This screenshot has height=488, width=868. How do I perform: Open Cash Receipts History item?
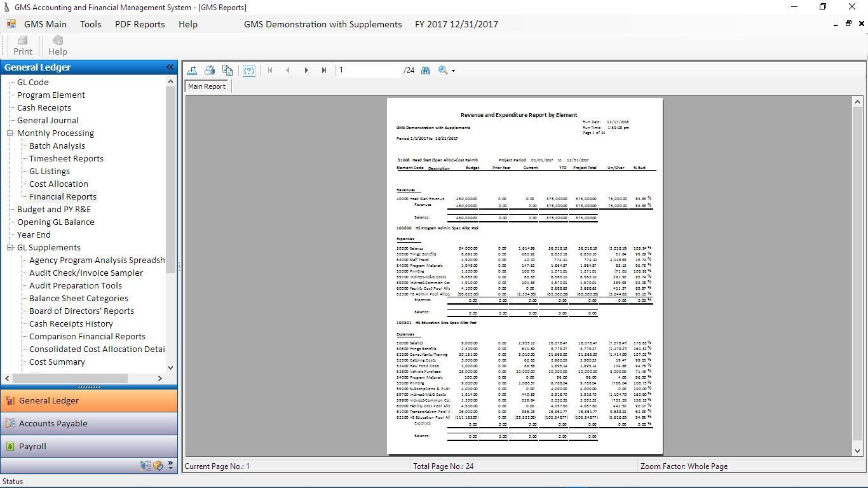pos(71,323)
